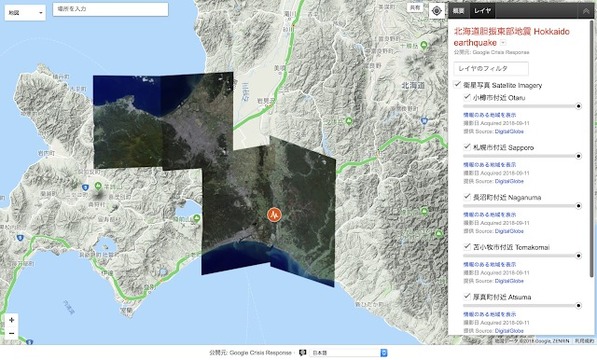Click the Sapporo layer opacity slider
The width and height of the screenshot is (597, 360).
click(522, 156)
